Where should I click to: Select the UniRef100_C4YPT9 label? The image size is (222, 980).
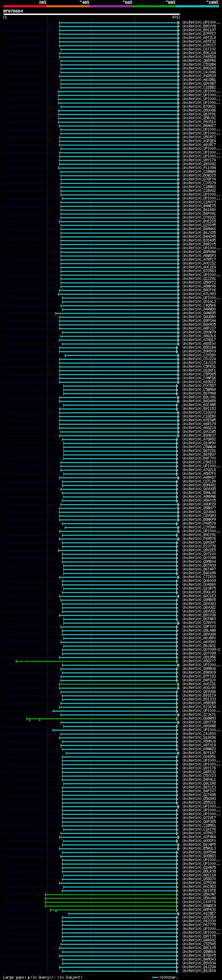point(199,902)
